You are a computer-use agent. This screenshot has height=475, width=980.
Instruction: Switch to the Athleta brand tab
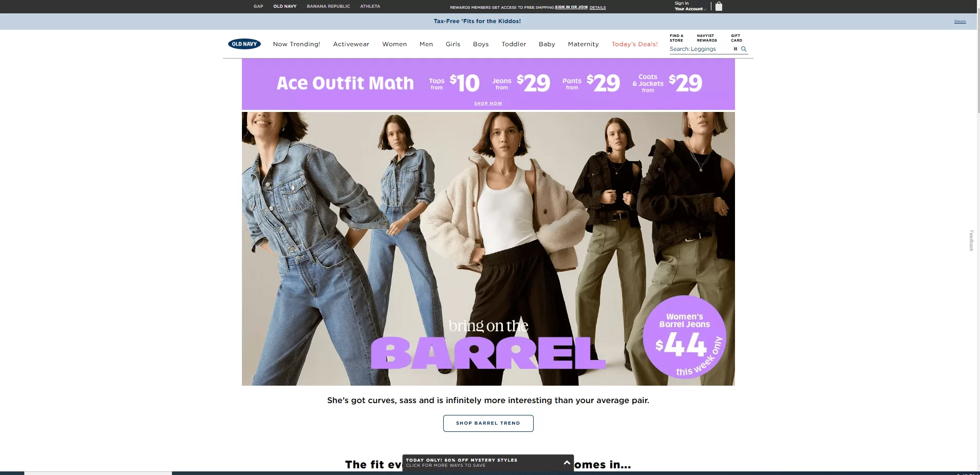click(370, 6)
